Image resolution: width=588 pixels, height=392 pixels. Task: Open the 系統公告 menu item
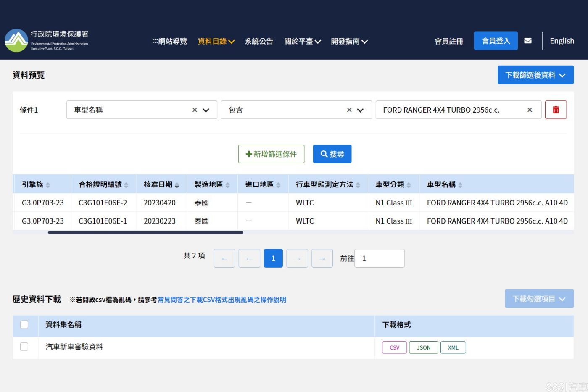[259, 41]
